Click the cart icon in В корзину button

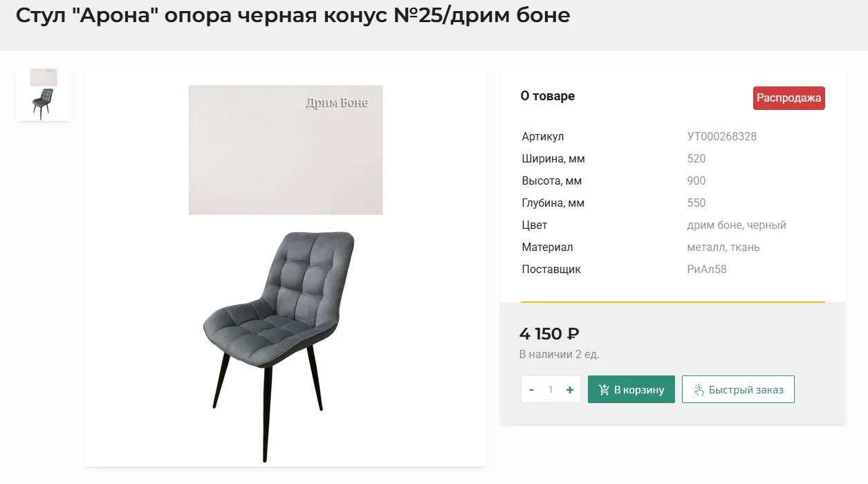pyautogui.click(x=604, y=390)
